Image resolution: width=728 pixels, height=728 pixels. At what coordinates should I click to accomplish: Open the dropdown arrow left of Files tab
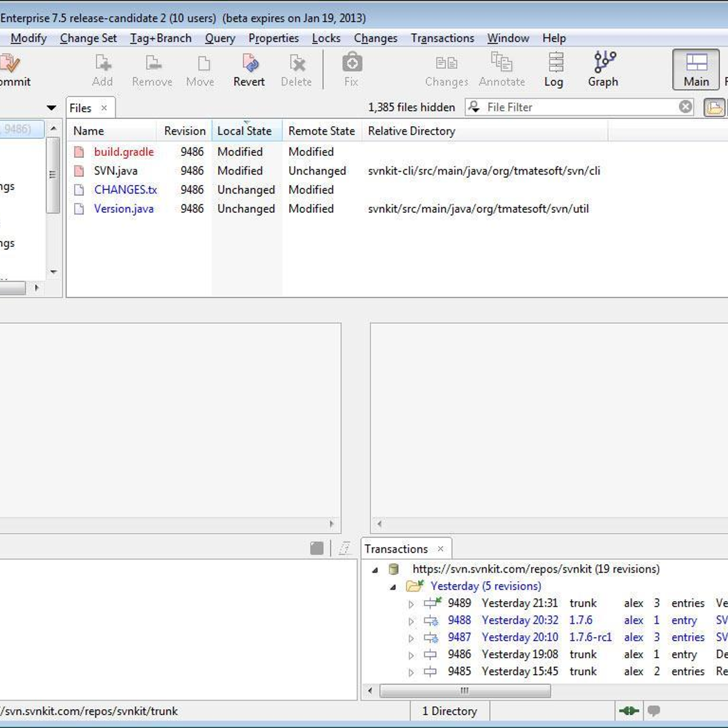click(x=52, y=108)
